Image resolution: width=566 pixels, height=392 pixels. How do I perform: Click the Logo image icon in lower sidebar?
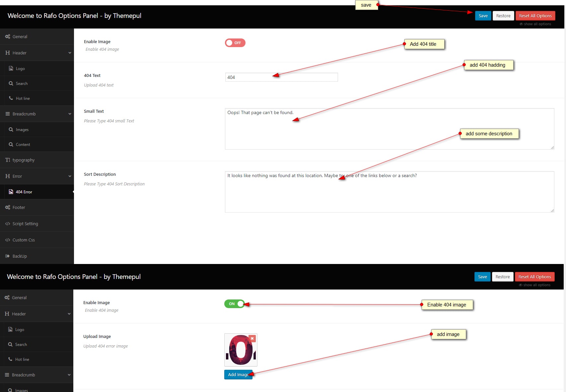coord(10,329)
